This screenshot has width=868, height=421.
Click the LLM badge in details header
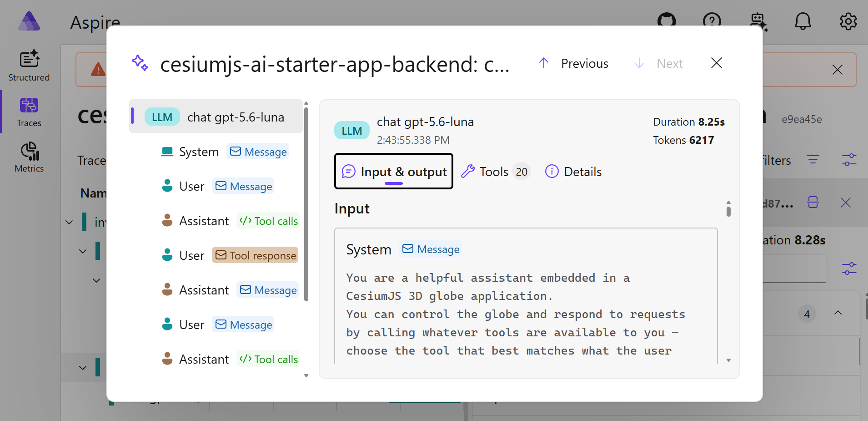tap(352, 131)
